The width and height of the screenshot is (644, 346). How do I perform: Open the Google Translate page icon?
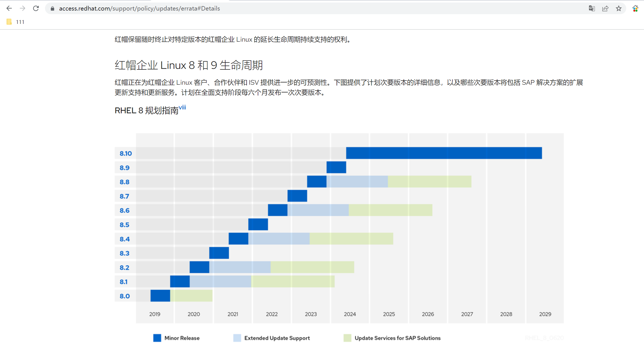[592, 8]
